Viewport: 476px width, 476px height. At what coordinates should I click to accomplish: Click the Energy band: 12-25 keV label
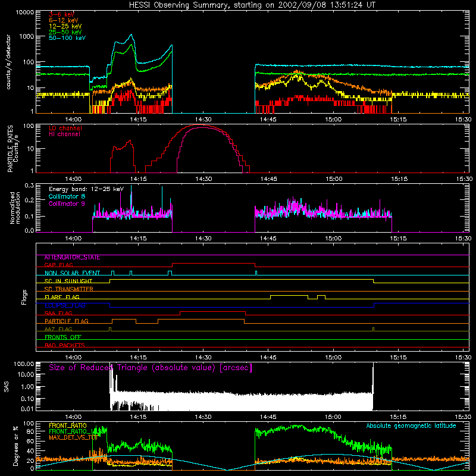click(86, 189)
